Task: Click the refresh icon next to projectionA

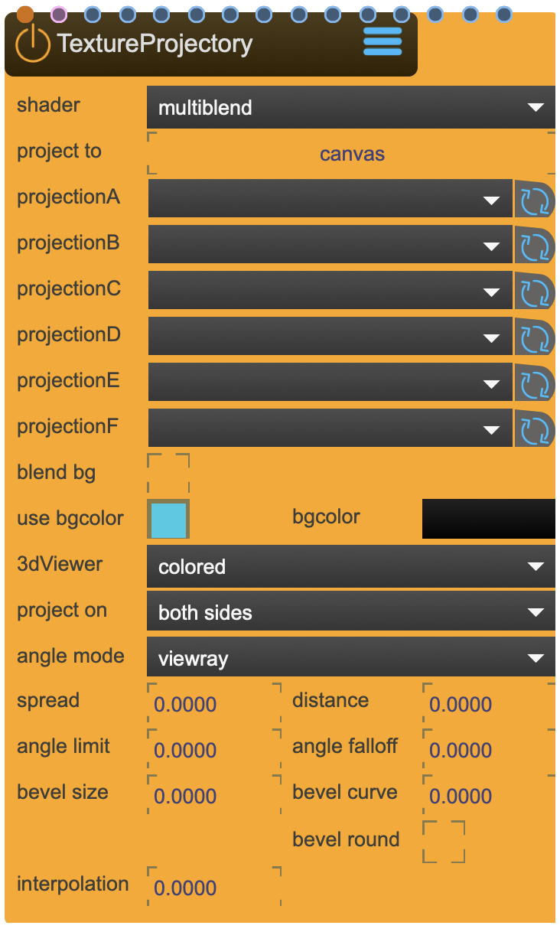Action: click(536, 200)
